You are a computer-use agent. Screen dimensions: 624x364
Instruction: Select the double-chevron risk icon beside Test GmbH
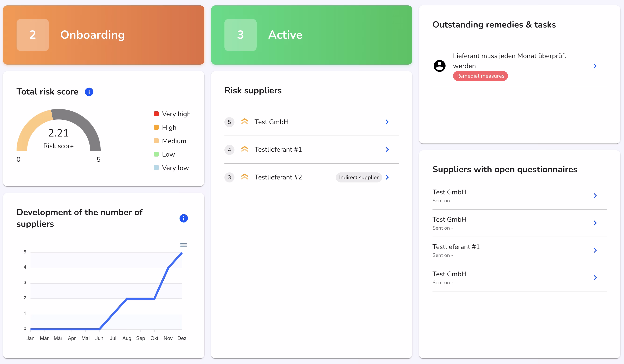coord(245,122)
